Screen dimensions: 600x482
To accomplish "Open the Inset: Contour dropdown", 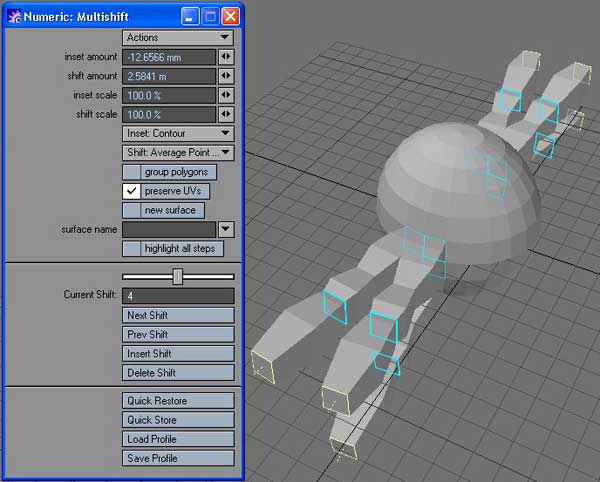I will [178, 134].
